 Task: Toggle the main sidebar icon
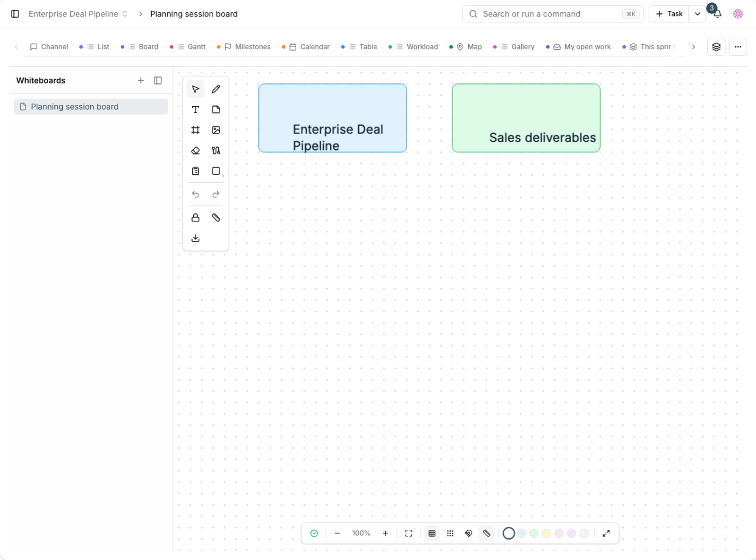coord(15,14)
